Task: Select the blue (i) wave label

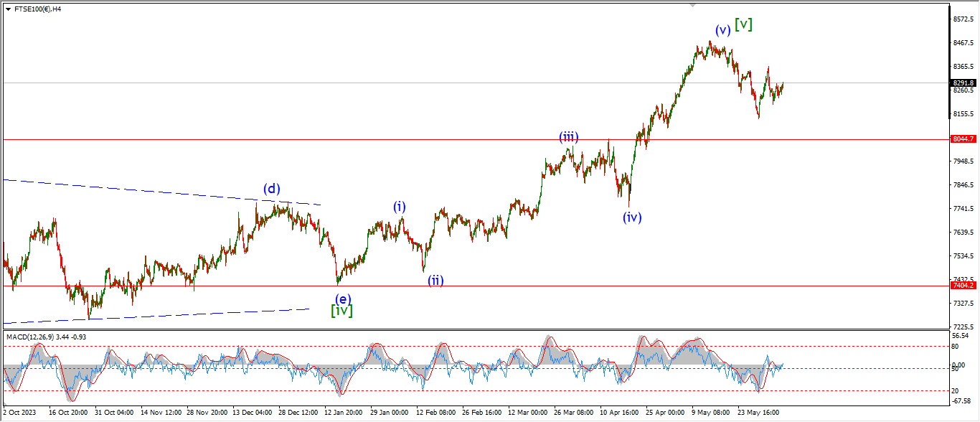Action: [400, 207]
